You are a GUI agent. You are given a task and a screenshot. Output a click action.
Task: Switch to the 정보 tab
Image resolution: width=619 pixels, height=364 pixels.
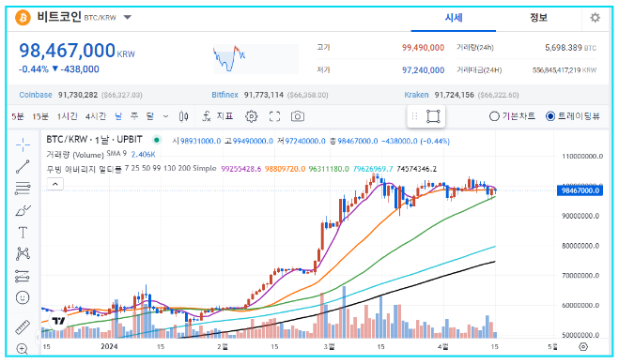(x=538, y=18)
